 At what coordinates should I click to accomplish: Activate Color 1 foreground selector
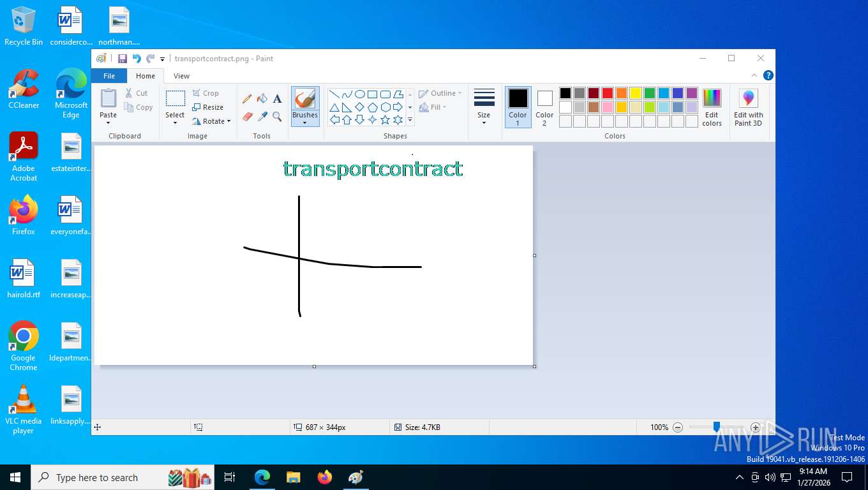(x=518, y=107)
